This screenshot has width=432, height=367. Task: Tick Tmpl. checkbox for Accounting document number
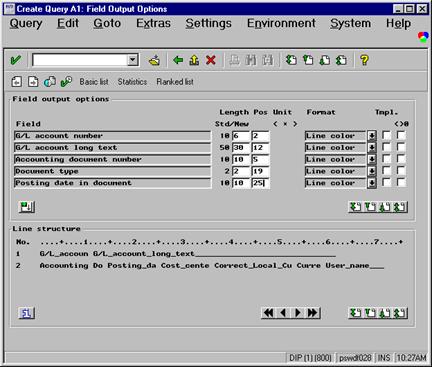click(387, 159)
